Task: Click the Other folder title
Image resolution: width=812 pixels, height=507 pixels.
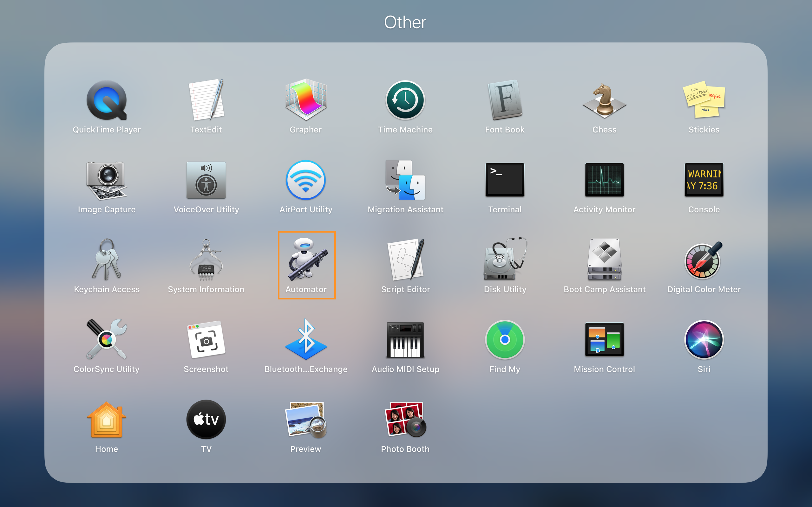Action: click(405, 22)
